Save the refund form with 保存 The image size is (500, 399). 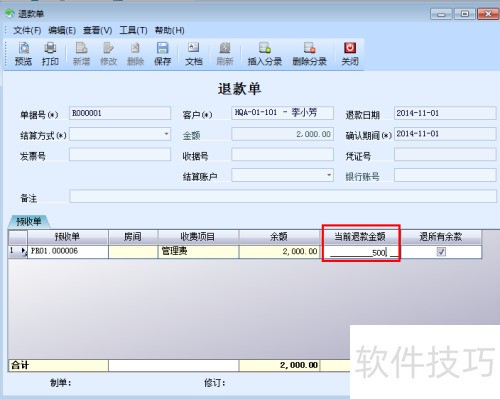162,53
